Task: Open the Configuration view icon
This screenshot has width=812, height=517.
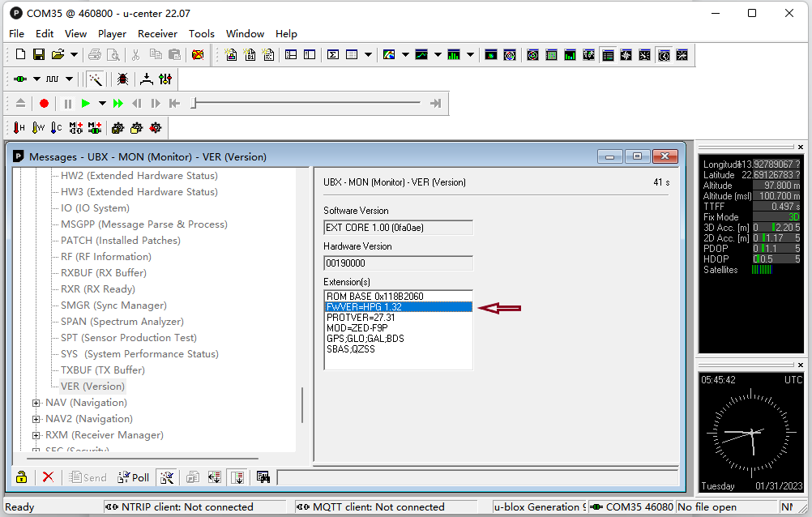Action: pyautogui.click(x=310, y=54)
